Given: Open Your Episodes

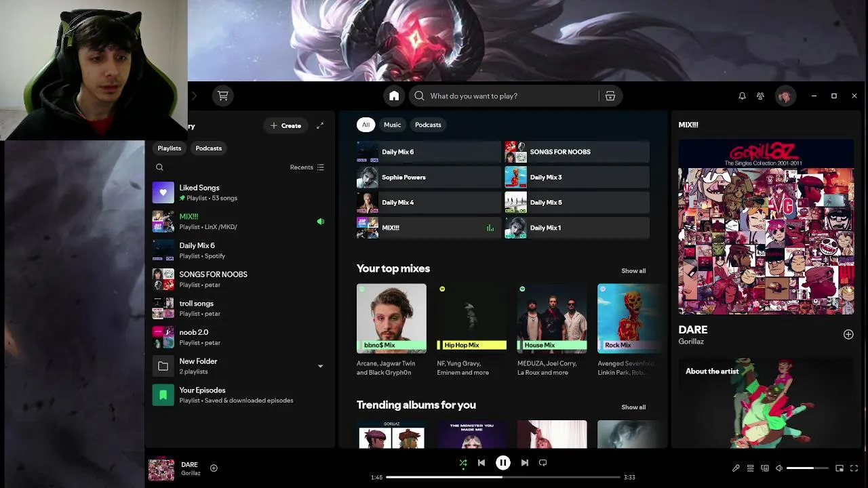Looking at the screenshot, I should (239, 395).
